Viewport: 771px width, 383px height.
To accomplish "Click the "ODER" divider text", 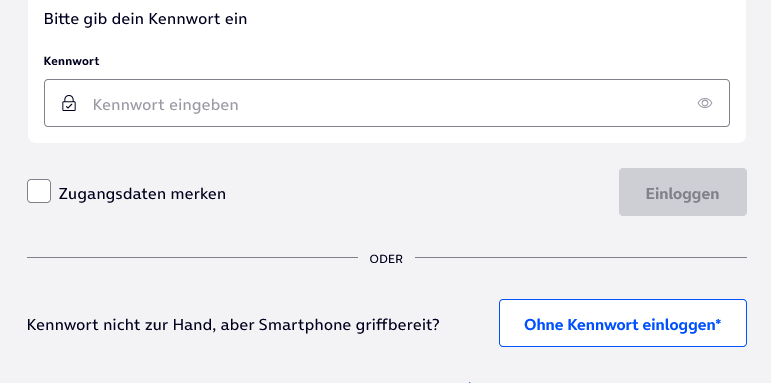I will coord(386,259).
